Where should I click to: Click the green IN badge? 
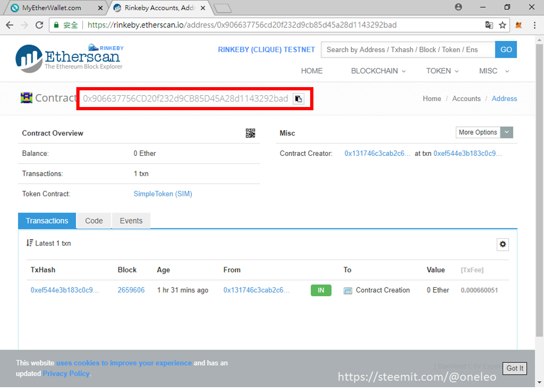[x=321, y=290]
